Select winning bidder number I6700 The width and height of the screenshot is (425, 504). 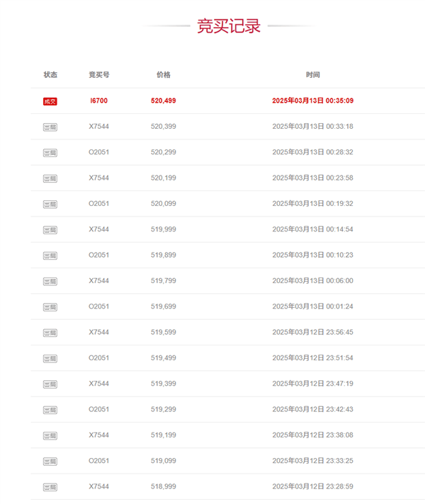[x=98, y=101]
